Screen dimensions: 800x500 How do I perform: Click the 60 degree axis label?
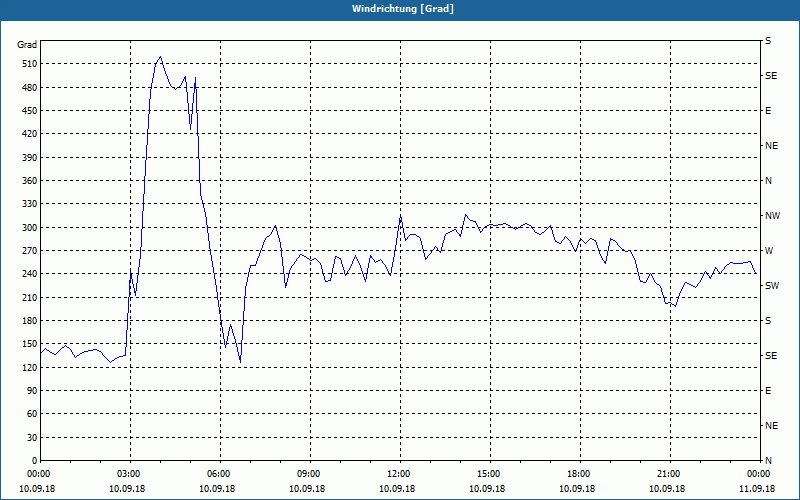(x=32, y=414)
